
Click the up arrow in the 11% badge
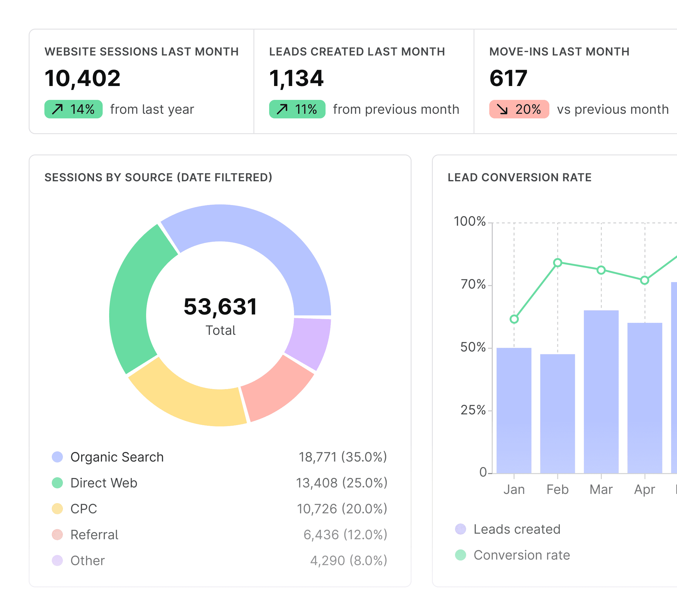[282, 109]
